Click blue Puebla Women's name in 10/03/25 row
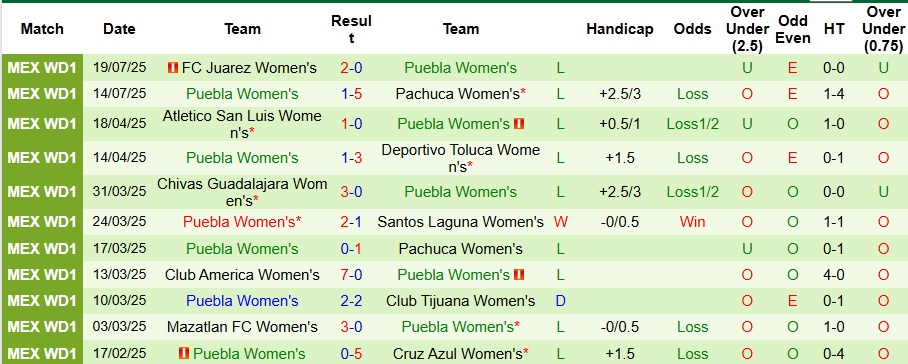Image resolution: width=908 pixels, height=364 pixels. (x=242, y=301)
